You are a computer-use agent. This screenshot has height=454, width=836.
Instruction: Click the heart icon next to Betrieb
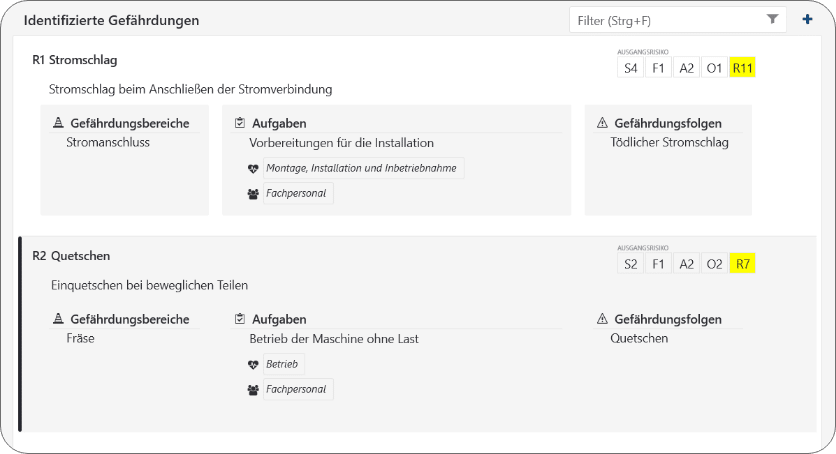[253, 365]
